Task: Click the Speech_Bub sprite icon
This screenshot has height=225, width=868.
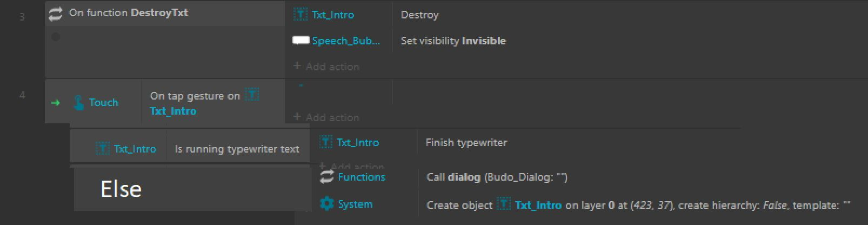Action: click(301, 40)
